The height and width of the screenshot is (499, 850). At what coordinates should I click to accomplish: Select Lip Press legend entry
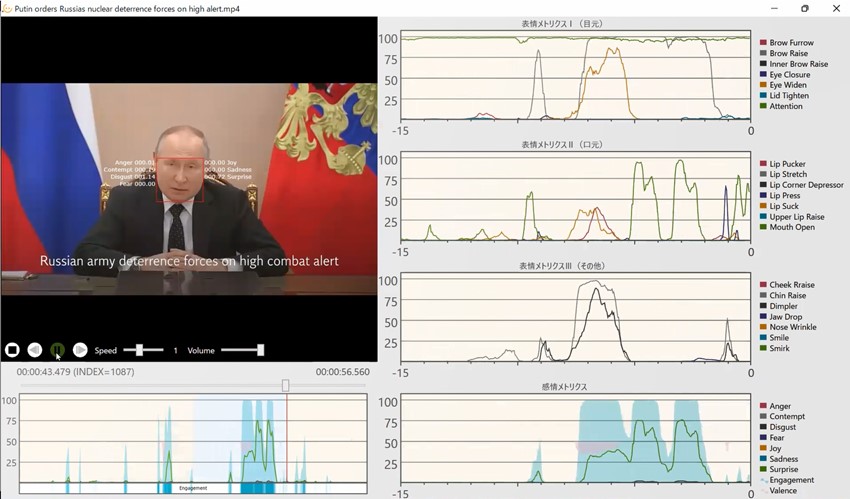[x=780, y=195]
